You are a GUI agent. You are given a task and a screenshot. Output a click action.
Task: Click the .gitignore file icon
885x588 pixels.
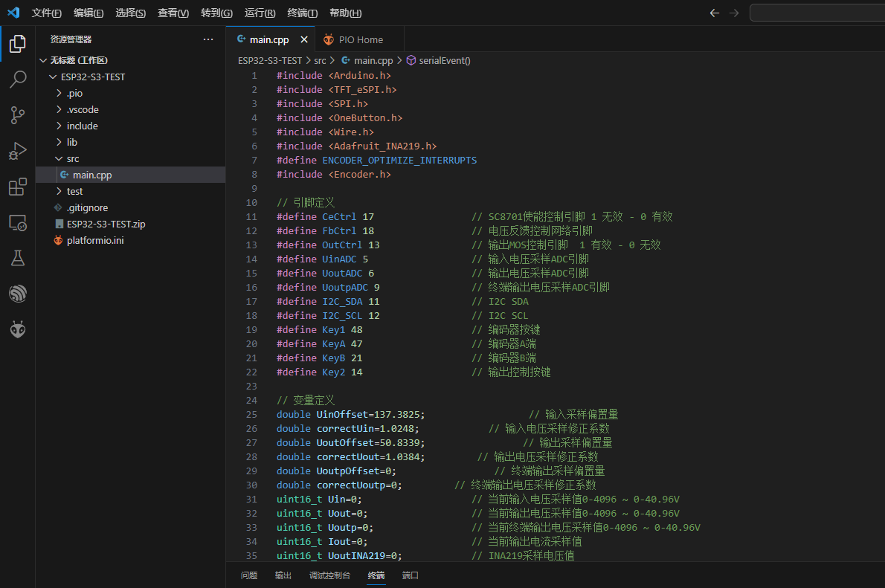click(x=58, y=207)
